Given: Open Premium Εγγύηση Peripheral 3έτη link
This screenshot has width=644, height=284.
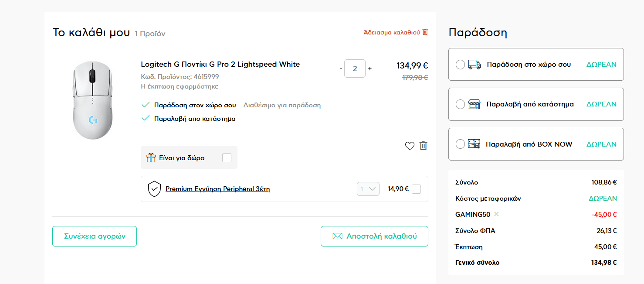Looking at the screenshot, I should pos(218,189).
